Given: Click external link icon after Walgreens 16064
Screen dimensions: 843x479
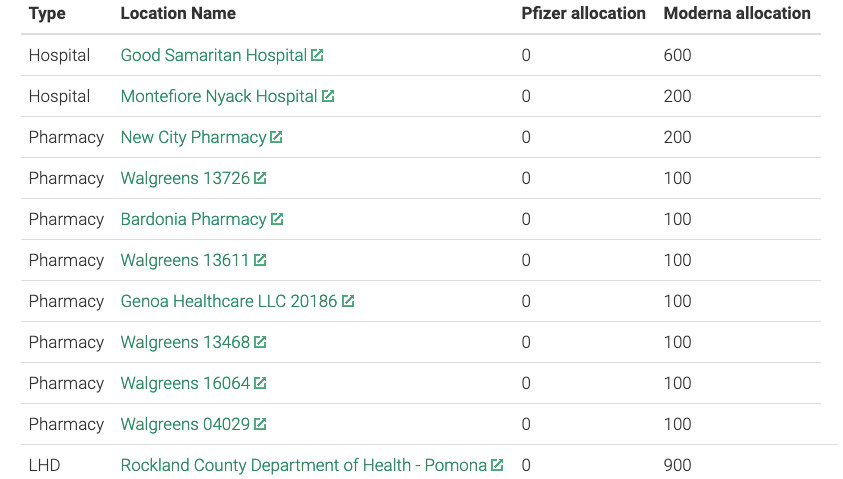Looking at the screenshot, I should tap(260, 384).
